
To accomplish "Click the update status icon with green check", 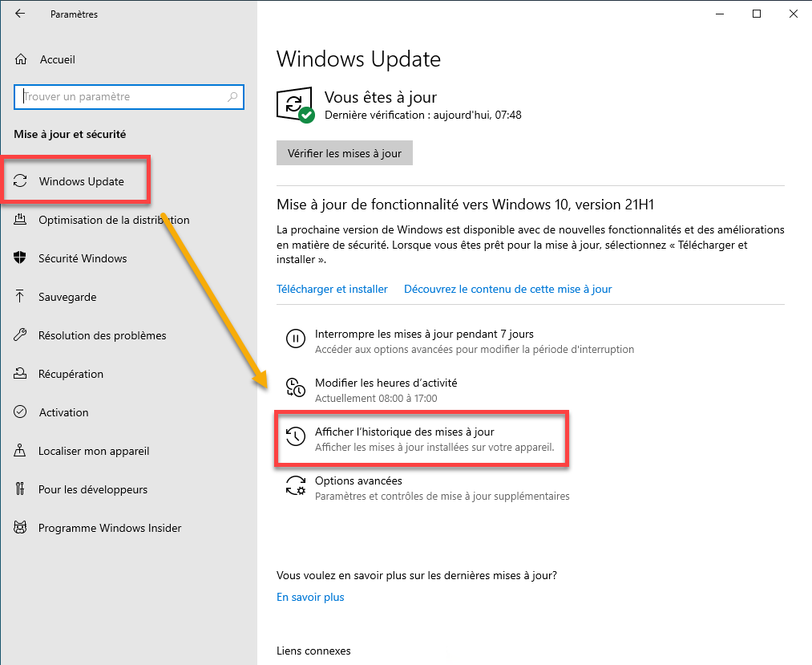I will tap(295, 105).
